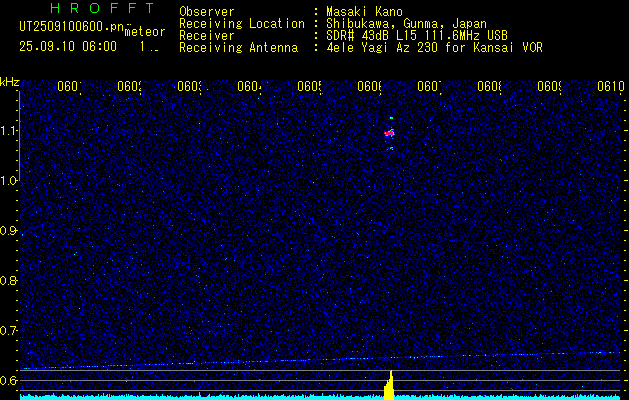Screen dimensions: 629x400
Task: Click the green meteor label
Action: point(145,32)
